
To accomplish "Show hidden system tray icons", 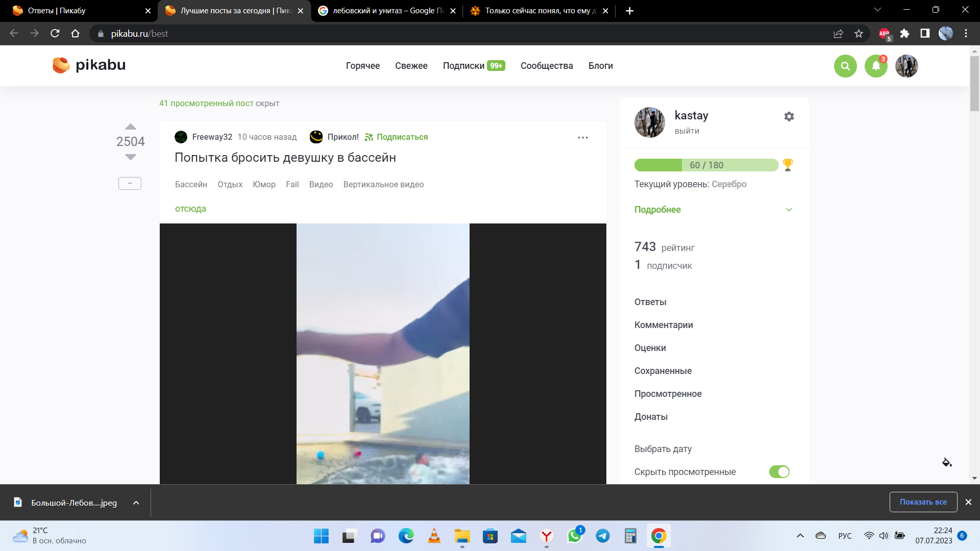I will 800,536.
